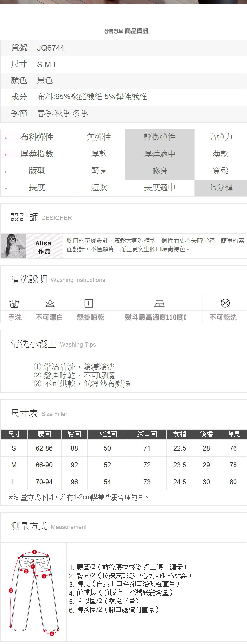Click the 褲長 column header
This screenshot has height=644, width=247.
point(233,434)
